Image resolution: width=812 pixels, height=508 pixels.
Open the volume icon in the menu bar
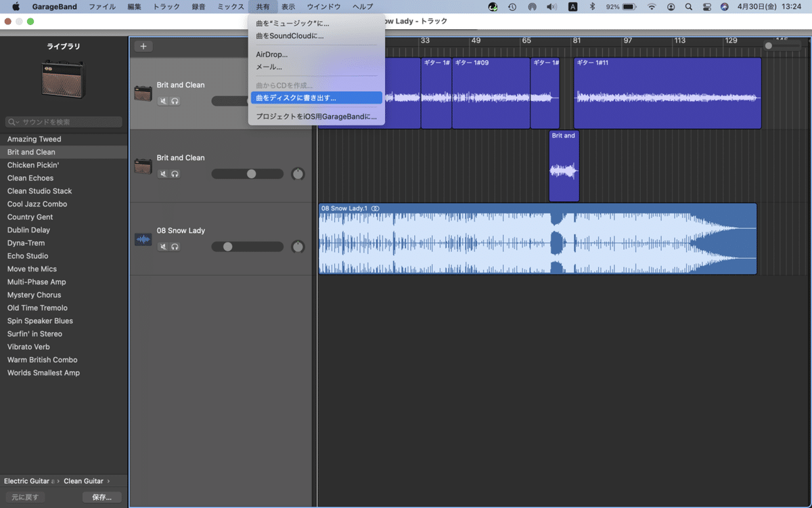(551, 7)
